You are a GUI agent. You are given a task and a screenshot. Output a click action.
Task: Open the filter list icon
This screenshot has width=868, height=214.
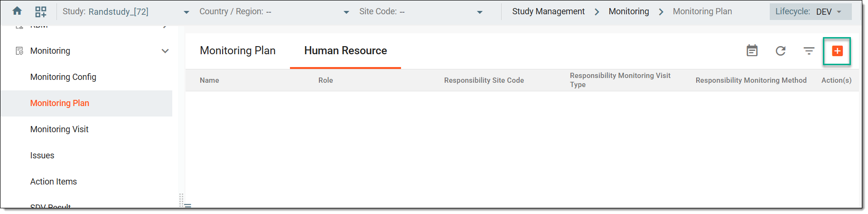pos(809,50)
